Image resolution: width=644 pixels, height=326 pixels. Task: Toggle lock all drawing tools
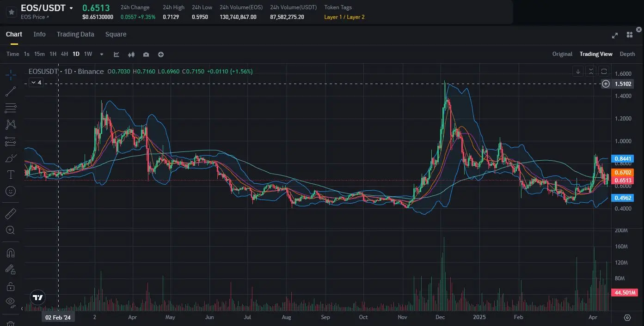pos(11,286)
